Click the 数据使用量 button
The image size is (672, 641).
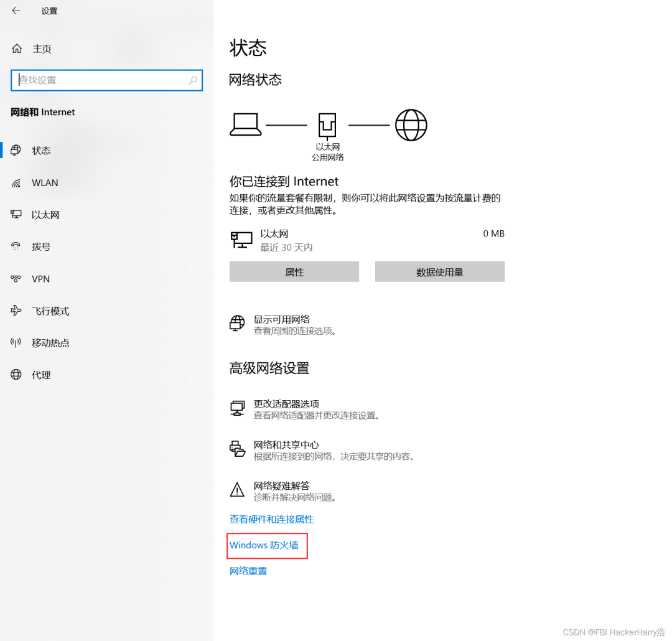coord(439,271)
